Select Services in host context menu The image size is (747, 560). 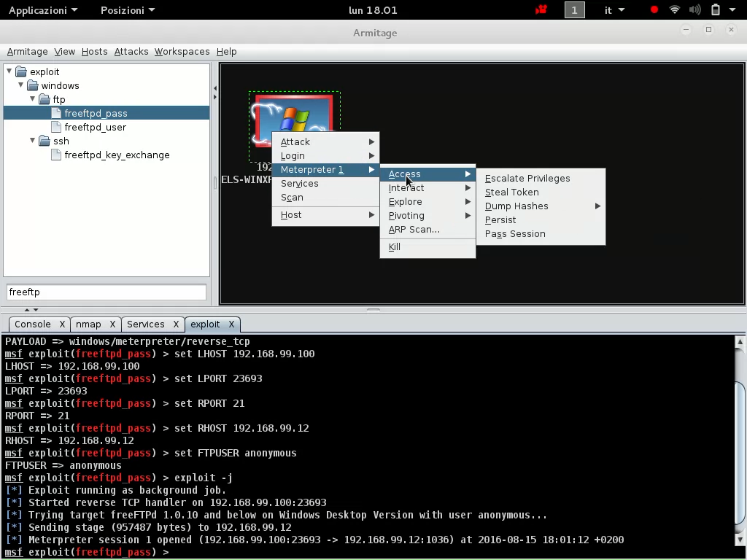pyautogui.click(x=325, y=183)
